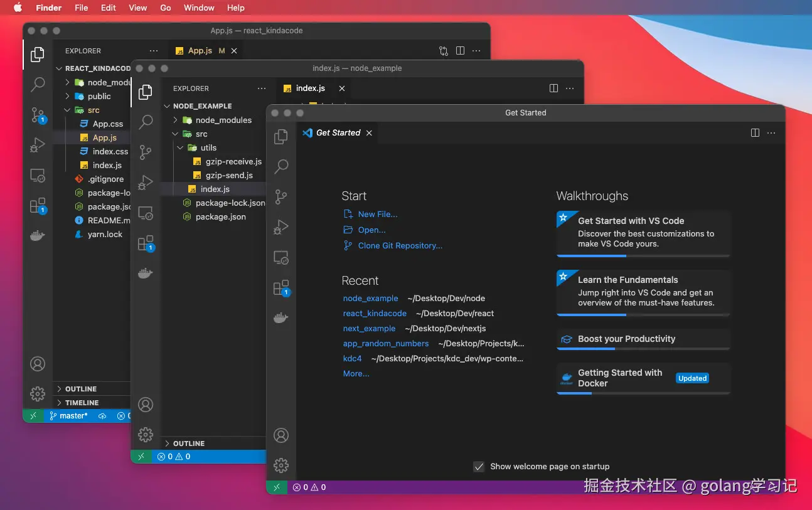Open App.css in react_kindacode explorer

coord(108,124)
